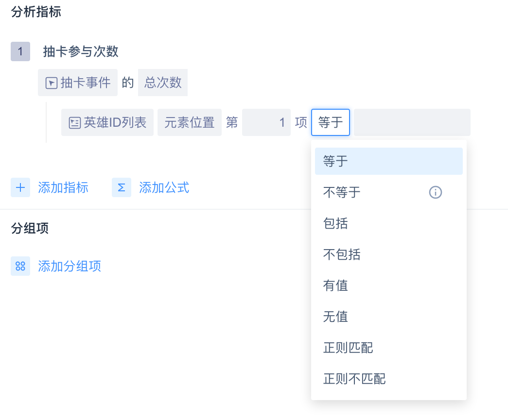
Task: Choose 包括 from the operator list
Action: (x=336, y=223)
